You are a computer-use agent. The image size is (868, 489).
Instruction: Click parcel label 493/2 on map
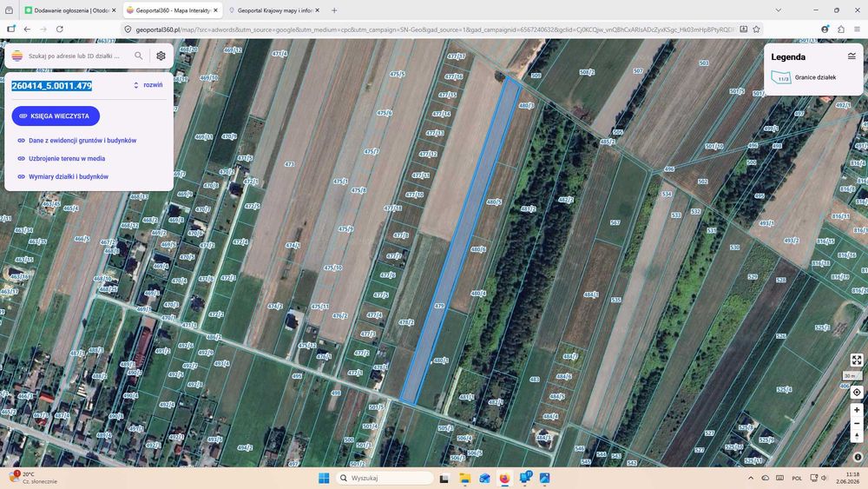click(x=791, y=241)
